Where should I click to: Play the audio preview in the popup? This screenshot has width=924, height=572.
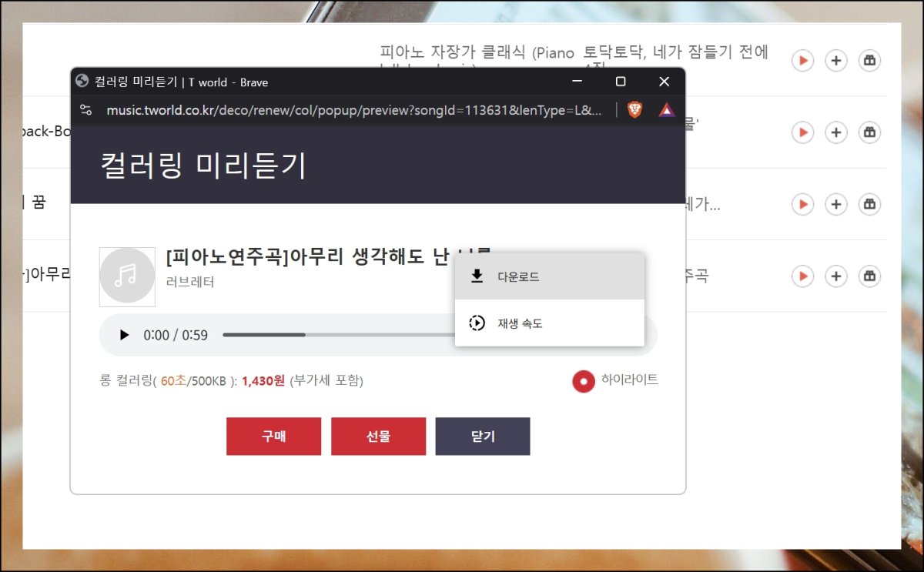[x=124, y=335]
